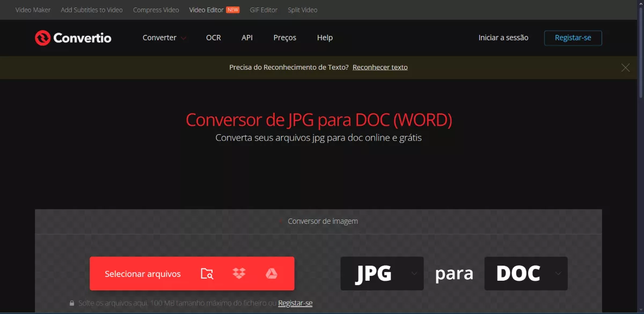
Task: Go to the OCR section
Action: pyautogui.click(x=213, y=38)
